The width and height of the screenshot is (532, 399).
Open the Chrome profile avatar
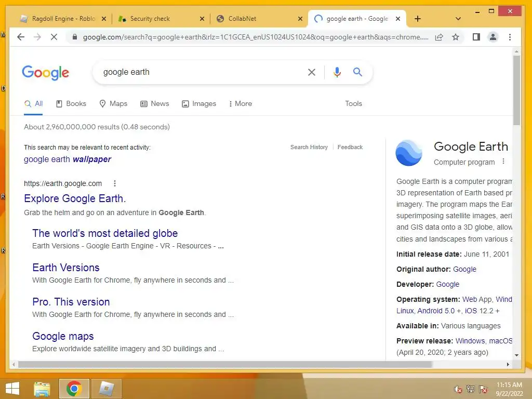click(x=493, y=37)
